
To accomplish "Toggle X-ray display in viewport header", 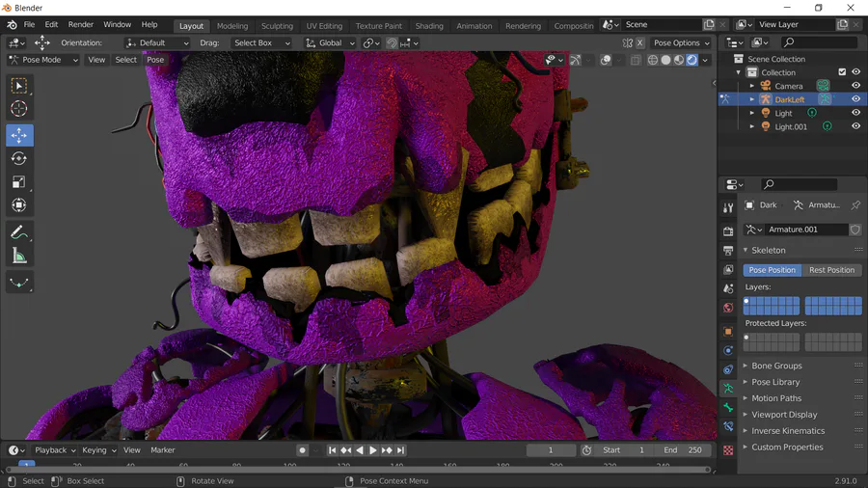I will point(636,60).
